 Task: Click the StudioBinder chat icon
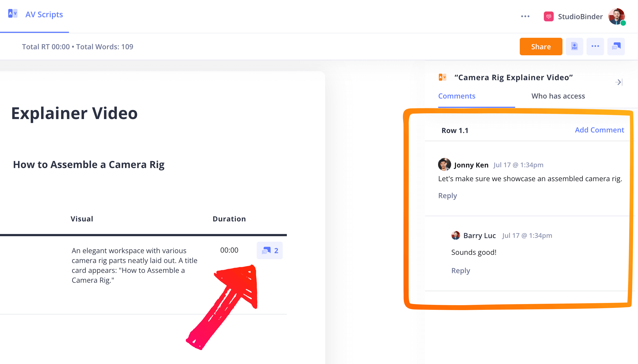click(548, 16)
